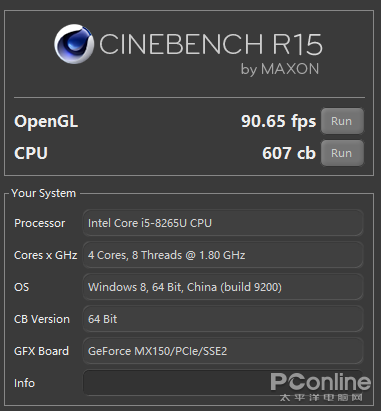This screenshot has height=411, width=381.
Task: Click the Processor label
Action: (x=40, y=223)
